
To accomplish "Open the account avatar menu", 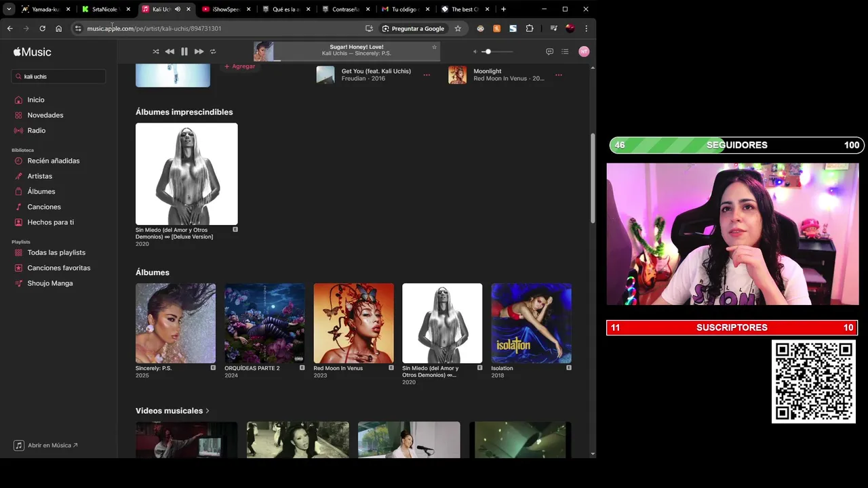I will [x=584, y=52].
